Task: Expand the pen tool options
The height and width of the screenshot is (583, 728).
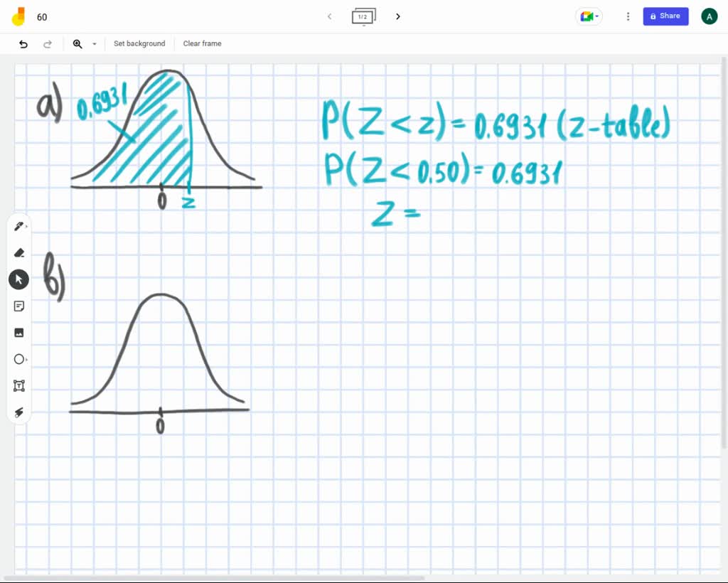Action: (26, 225)
